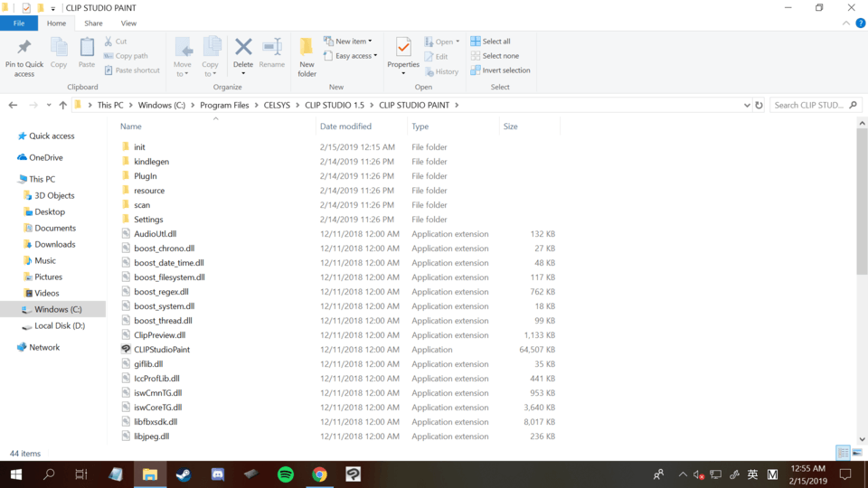The width and height of the screenshot is (868, 488).
Task: Click Select all in the ribbon
Action: 490,42
